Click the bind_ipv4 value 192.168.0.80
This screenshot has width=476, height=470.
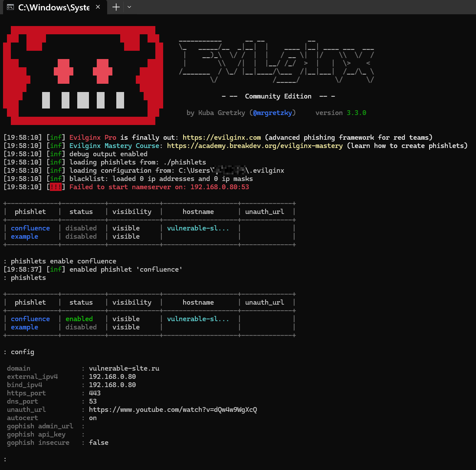click(112, 385)
